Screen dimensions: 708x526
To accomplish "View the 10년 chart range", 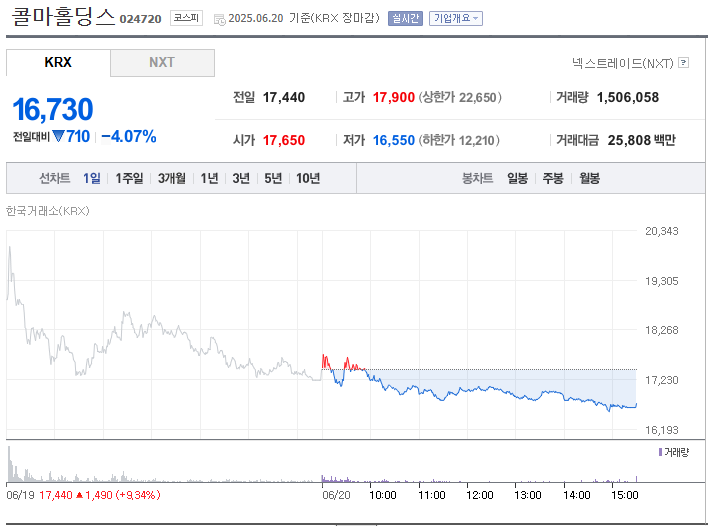I will click(x=308, y=178).
